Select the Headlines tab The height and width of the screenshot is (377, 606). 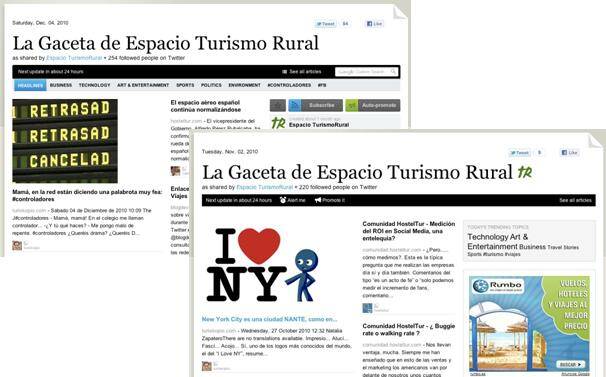[30, 85]
